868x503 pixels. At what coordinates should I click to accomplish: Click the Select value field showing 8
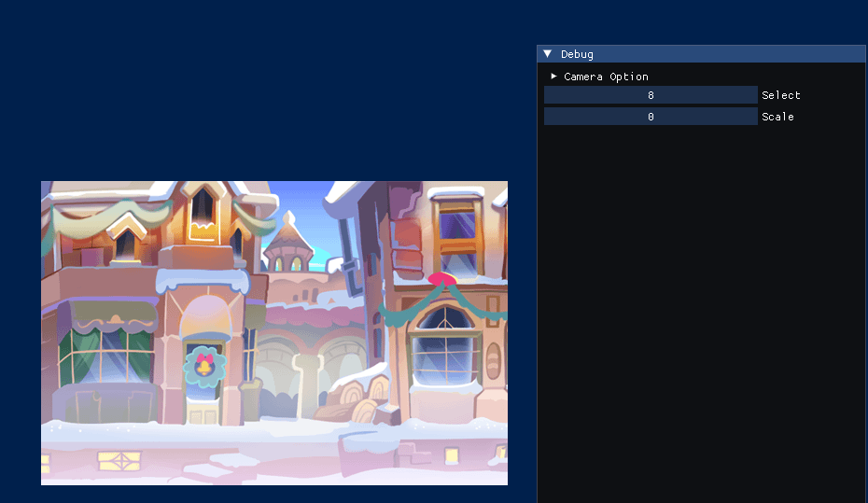coord(651,94)
